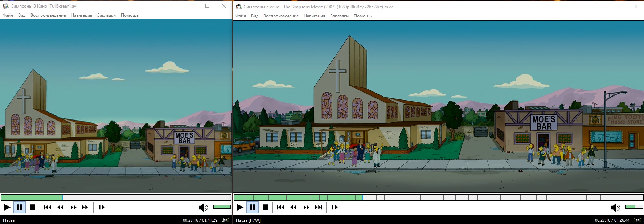Mute audio in the right mkv player
The width and height of the screenshot is (644, 224).
click(x=615, y=208)
